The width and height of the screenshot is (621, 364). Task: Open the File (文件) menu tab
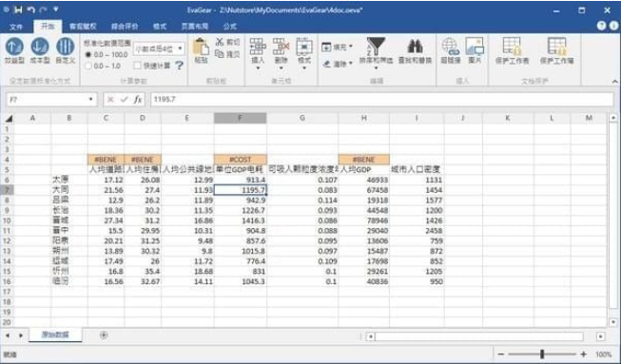16,27
